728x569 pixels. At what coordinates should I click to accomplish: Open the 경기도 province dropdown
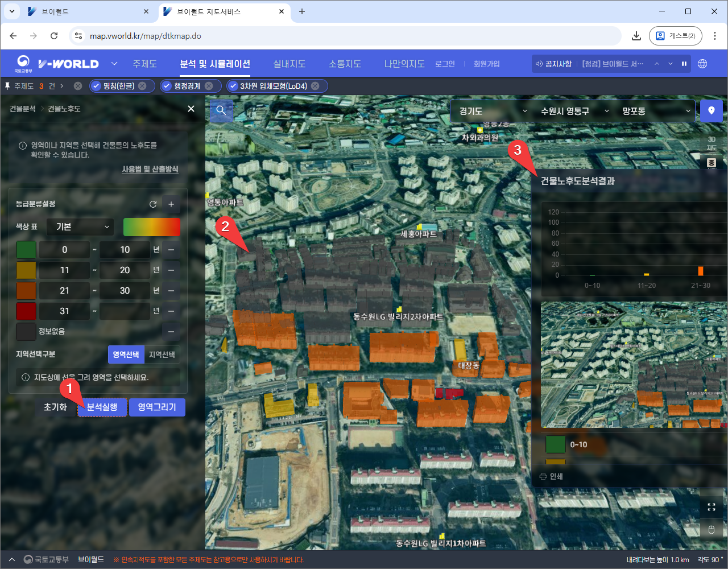[x=493, y=111]
